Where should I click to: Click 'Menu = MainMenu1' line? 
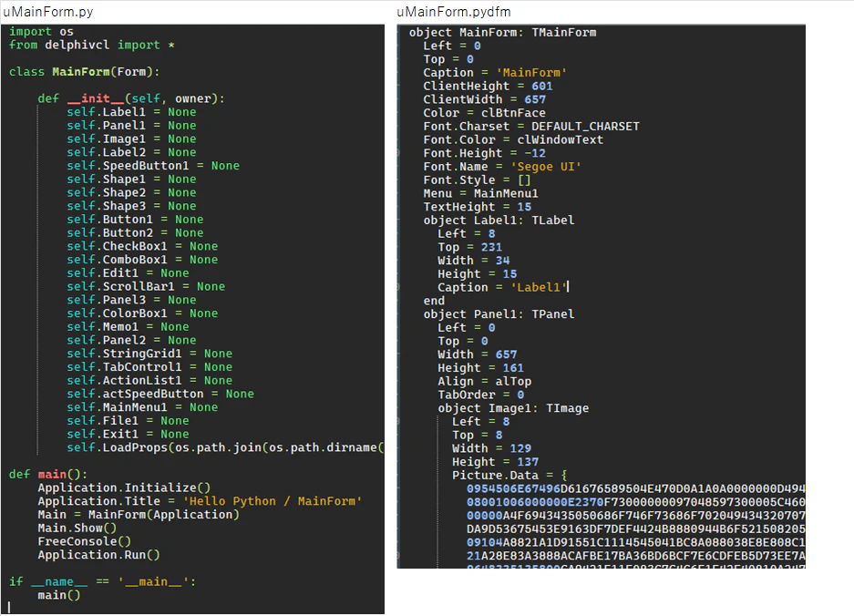click(481, 193)
